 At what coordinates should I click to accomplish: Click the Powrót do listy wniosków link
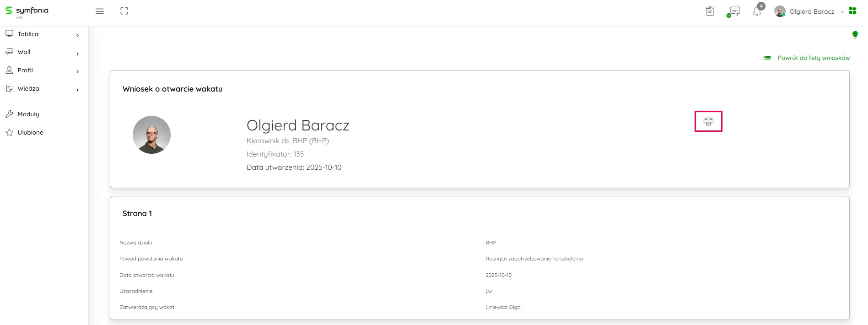pos(813,58)
